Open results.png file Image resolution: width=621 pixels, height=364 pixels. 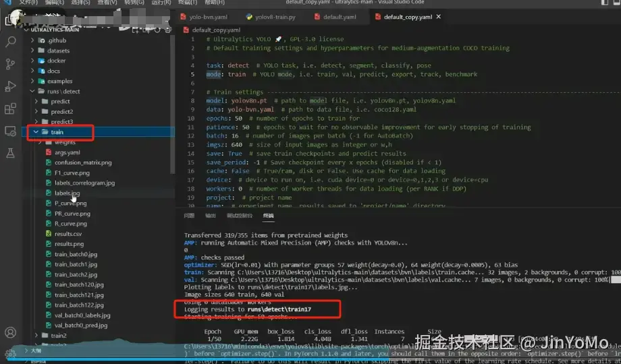coord(69,244)
